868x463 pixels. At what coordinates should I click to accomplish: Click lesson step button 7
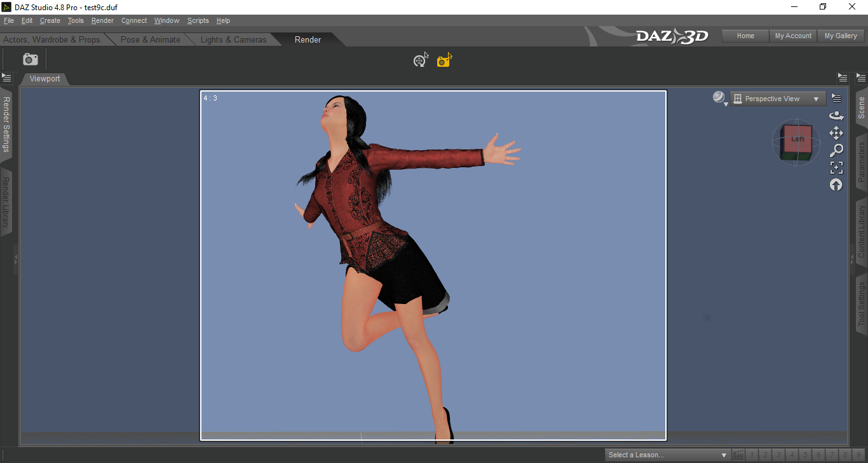pos(833,455)
